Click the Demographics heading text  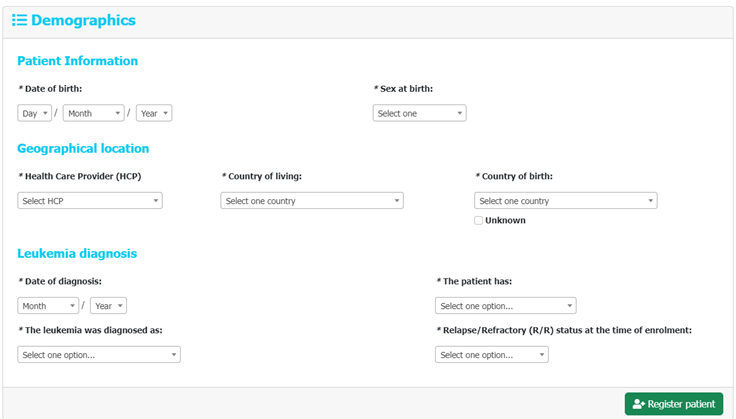tap(83, 20)
